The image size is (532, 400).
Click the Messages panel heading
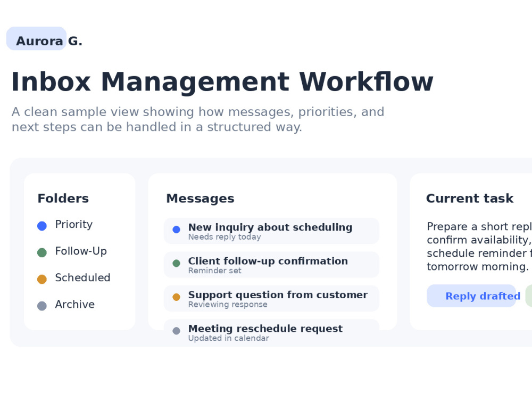point(200,198)
